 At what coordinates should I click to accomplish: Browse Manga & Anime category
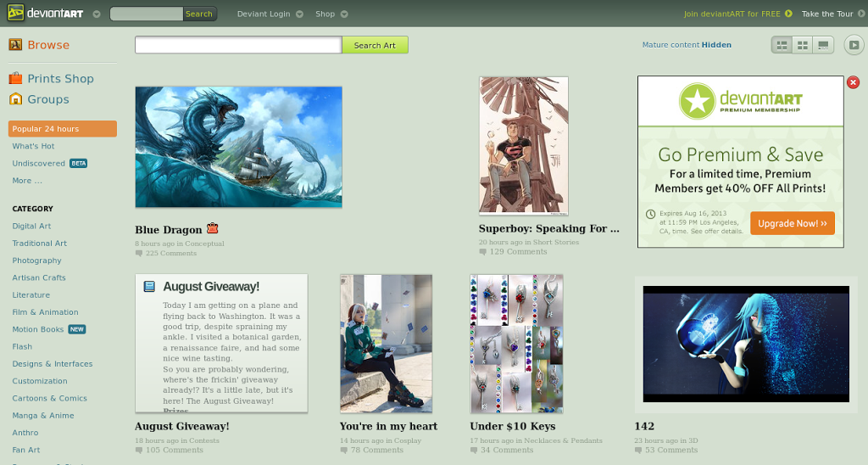pos(43,415)
